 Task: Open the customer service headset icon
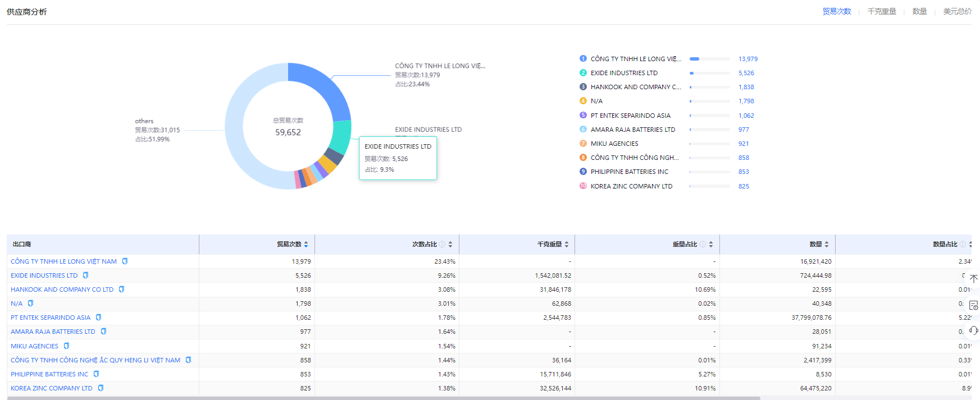tap(973, 330)
